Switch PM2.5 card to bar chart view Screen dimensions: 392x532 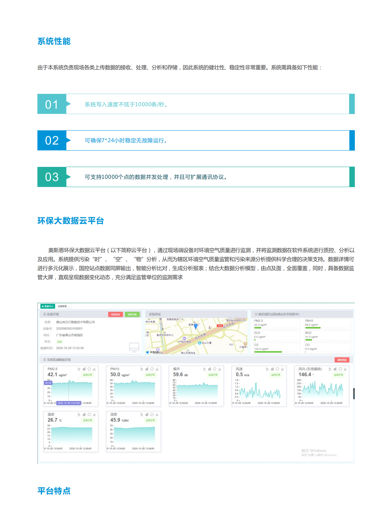point(84,369)
